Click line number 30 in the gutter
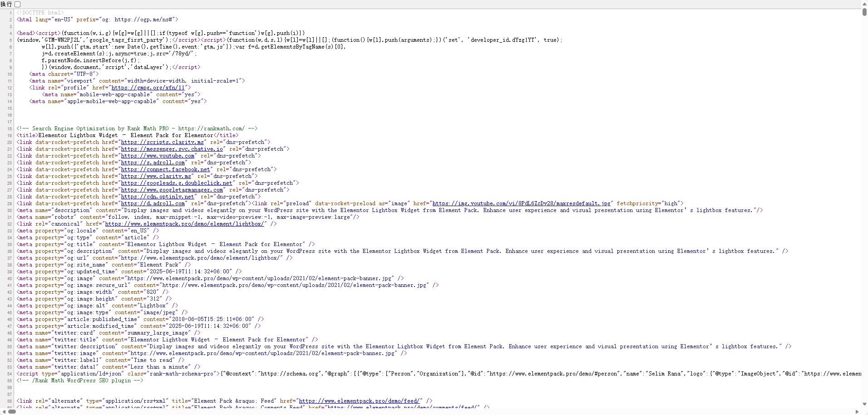868x415 pixels. click(x=9, y=210)
